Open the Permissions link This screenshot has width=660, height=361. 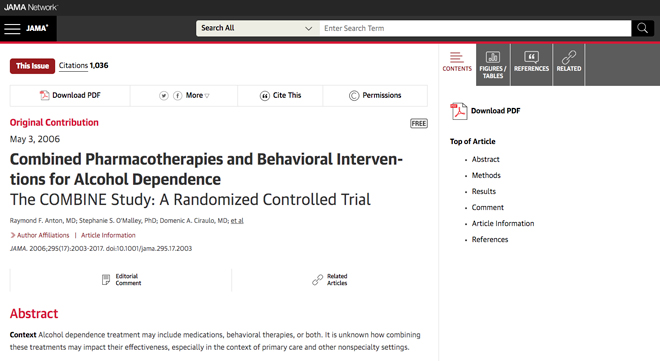point(382,96)
